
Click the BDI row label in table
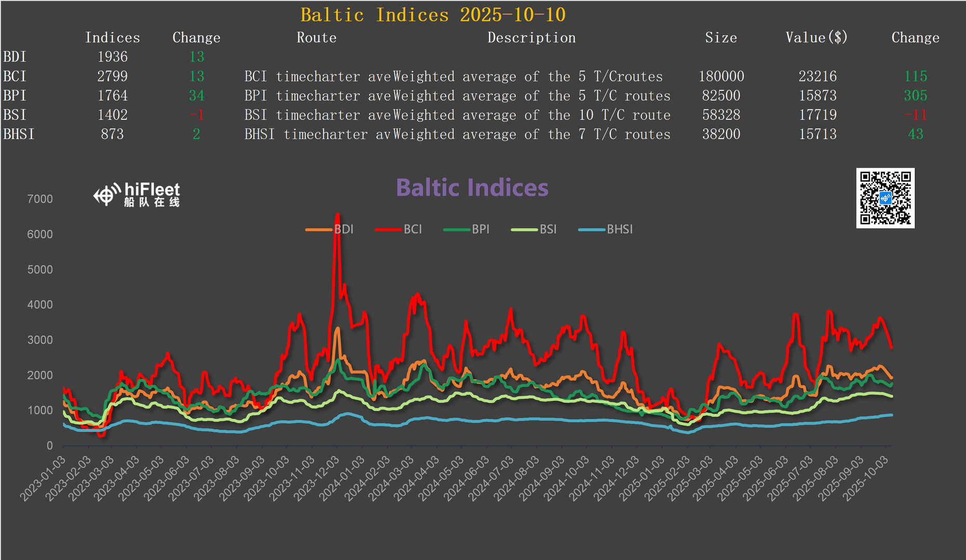(x=15, y=57)
